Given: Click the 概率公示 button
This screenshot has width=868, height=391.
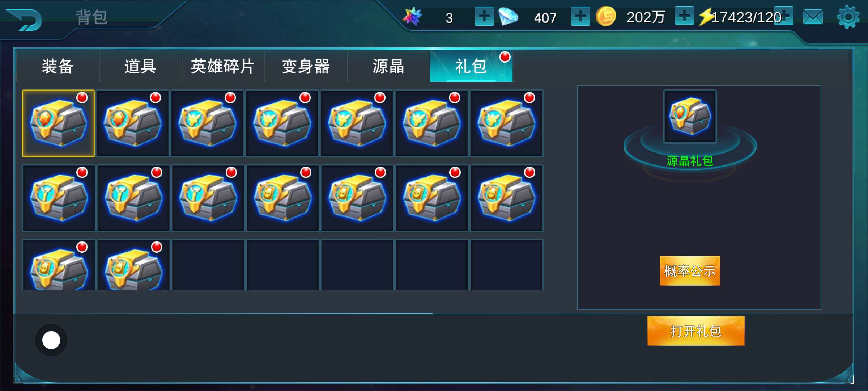Looking at the screenshot, I should (x=690, y=271).
